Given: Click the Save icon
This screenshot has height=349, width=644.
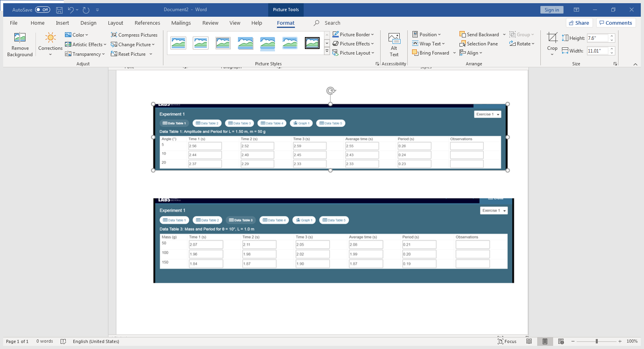Looking at the screenshot, I should tap(59, 10).
